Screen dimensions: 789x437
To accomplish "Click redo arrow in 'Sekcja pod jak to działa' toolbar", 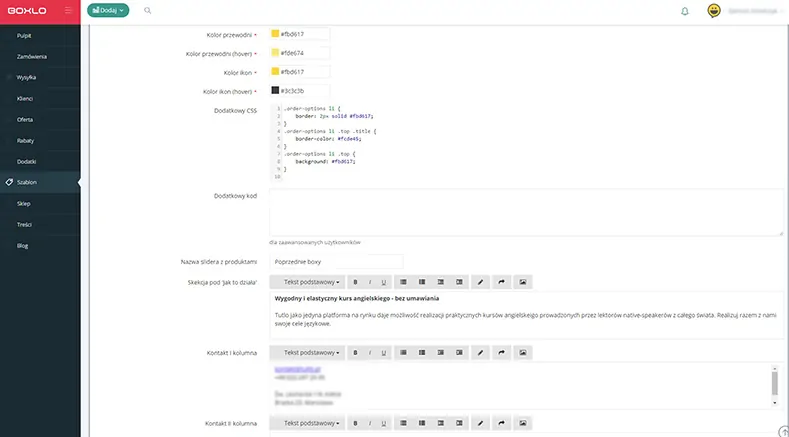I will 501,282.
